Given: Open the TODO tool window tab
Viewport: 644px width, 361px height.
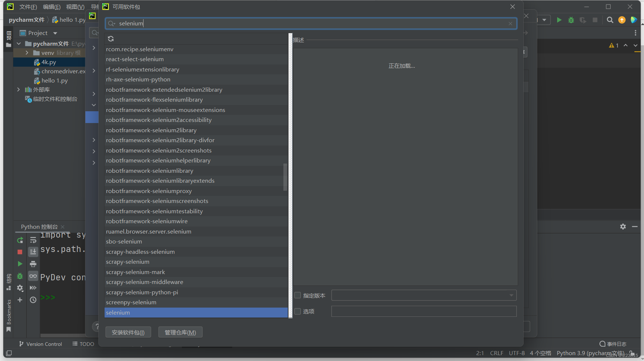Looking at the screenshot, I should pyautogui.click(x=84, y=344).
